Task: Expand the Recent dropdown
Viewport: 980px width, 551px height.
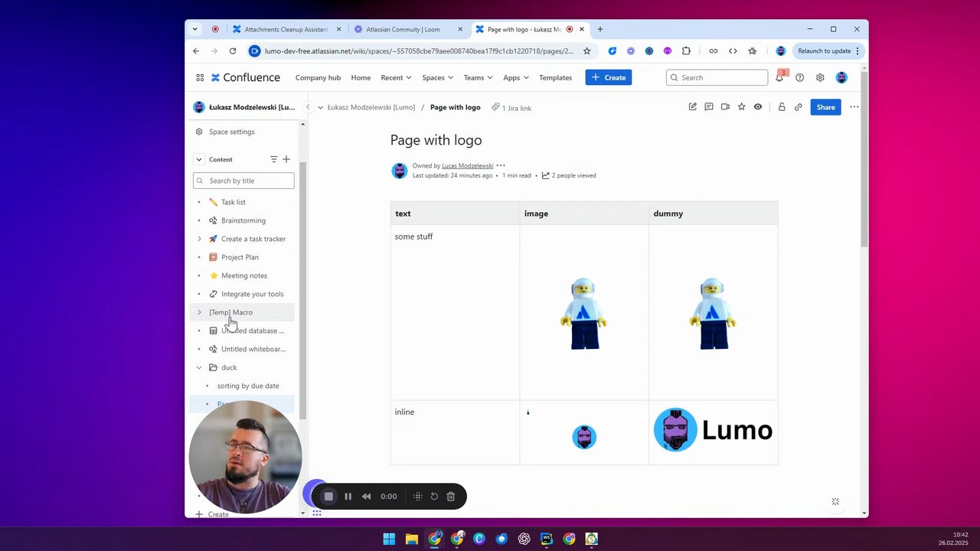Action: coord(396,77)
